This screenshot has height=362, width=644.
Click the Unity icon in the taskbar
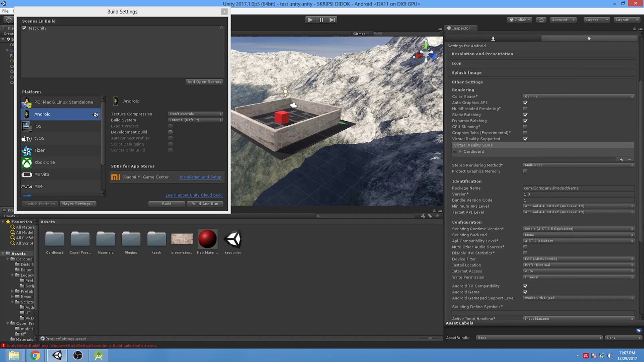point(57,356)
